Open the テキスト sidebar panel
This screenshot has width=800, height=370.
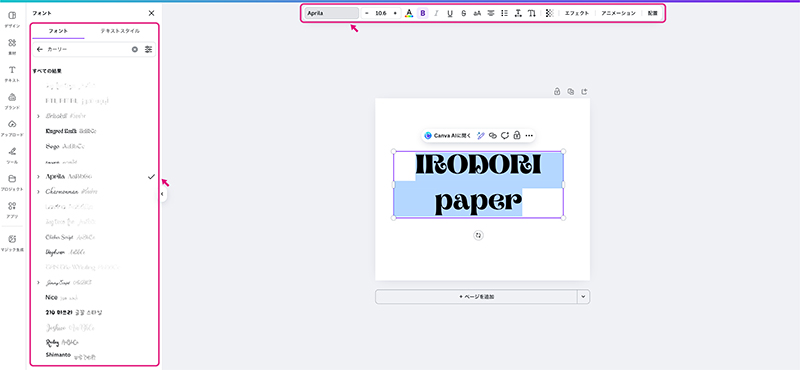click(12, 73)
